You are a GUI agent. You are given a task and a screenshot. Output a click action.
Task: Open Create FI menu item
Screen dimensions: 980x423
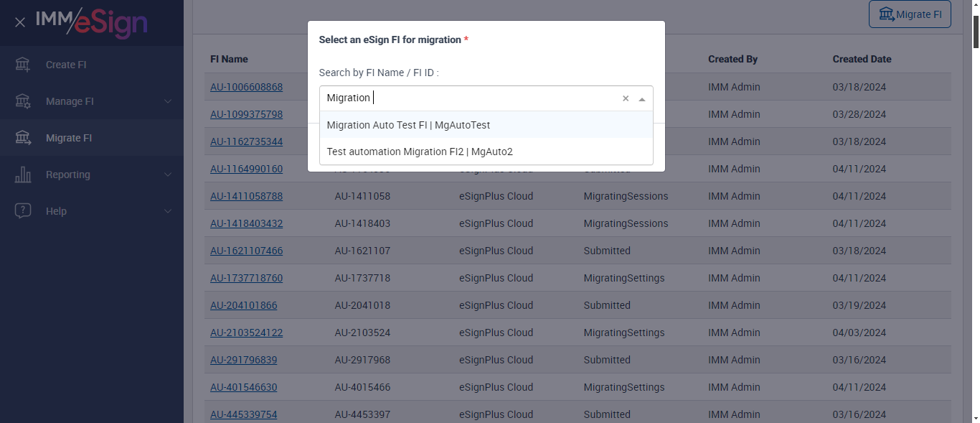66,65
